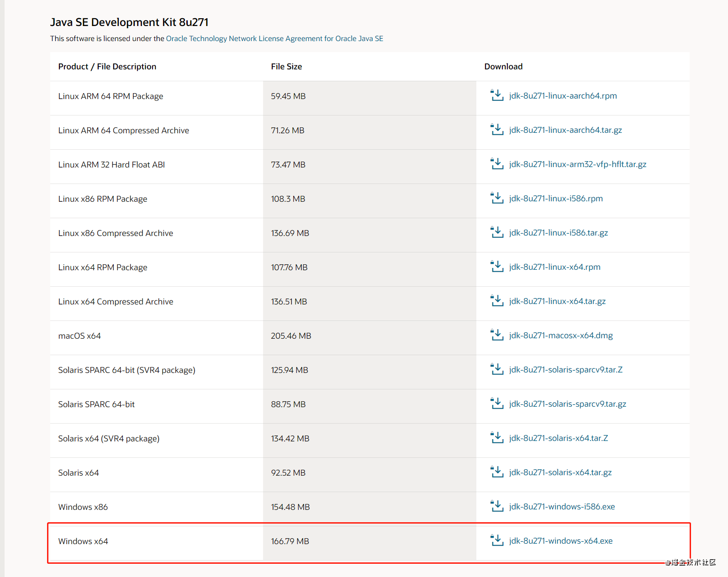
Task: Select the Linux x64 RPM Package description
Action: (103, 268)
